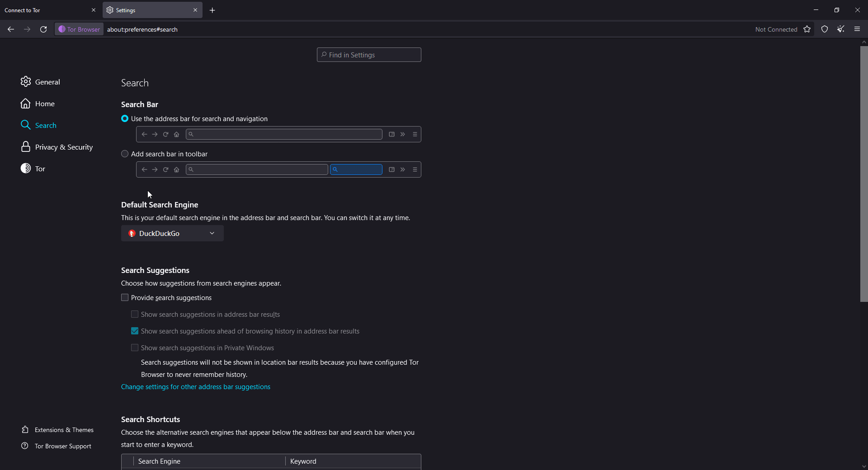Click the scrollbar up arrow
868x470 pixels.
coord(864,42)
